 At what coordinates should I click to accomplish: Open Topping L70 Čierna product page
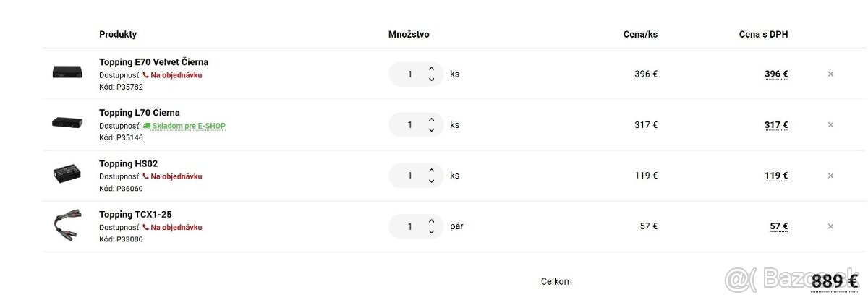[x=140, y=113]
